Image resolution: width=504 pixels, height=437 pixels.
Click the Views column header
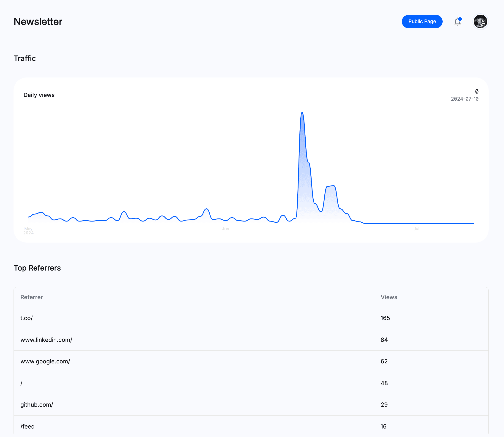[389, 297]
